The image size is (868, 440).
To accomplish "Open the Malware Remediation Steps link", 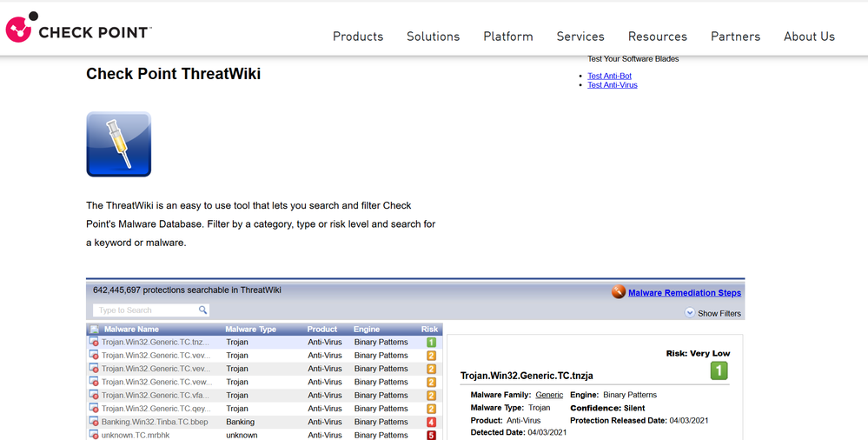I will click(685, 292).
